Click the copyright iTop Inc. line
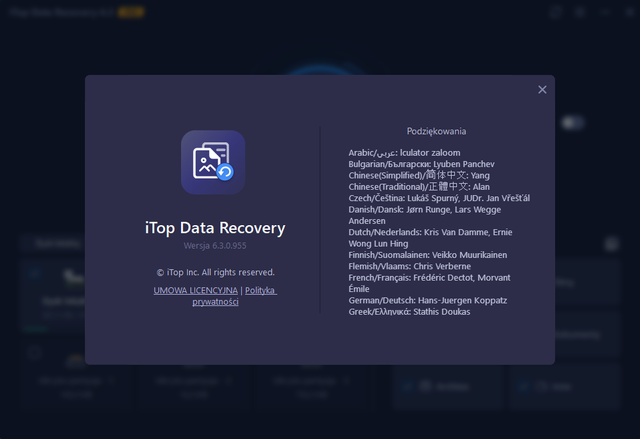The width and height of the screenshot is (640, 439). coord(216,272)
